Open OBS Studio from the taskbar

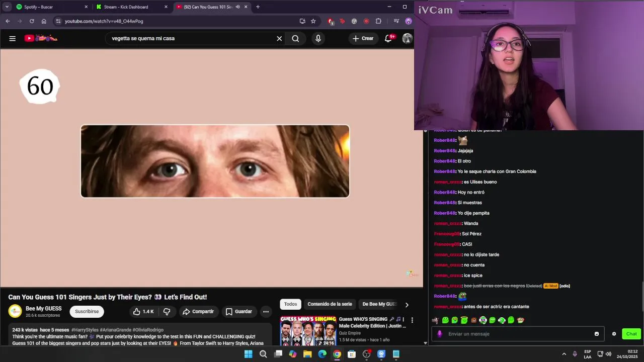(366, 354)
